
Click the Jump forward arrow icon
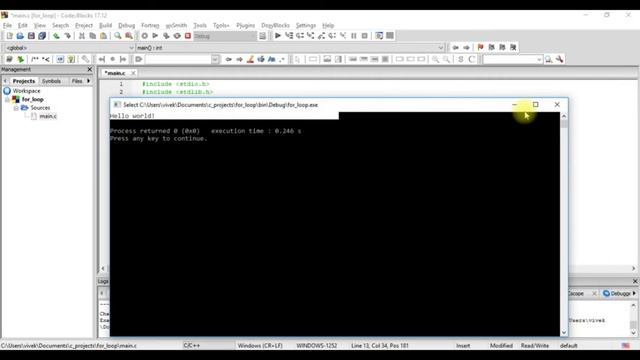pos(466,47)
